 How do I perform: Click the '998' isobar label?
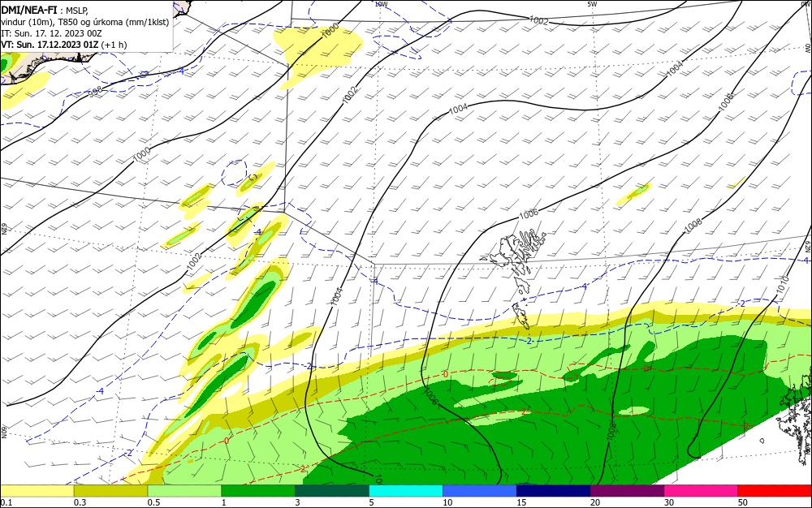(x=95, y=92)
